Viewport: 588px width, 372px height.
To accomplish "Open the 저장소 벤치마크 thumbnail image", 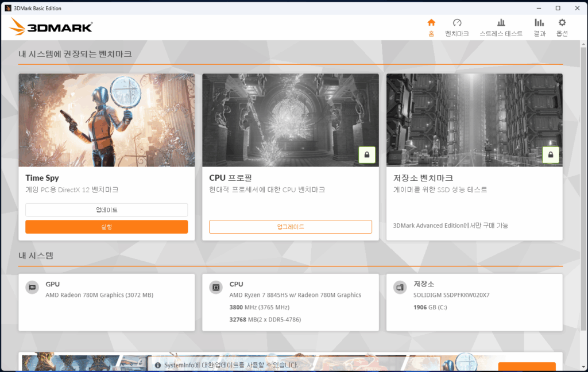I will tap(474, 120).
